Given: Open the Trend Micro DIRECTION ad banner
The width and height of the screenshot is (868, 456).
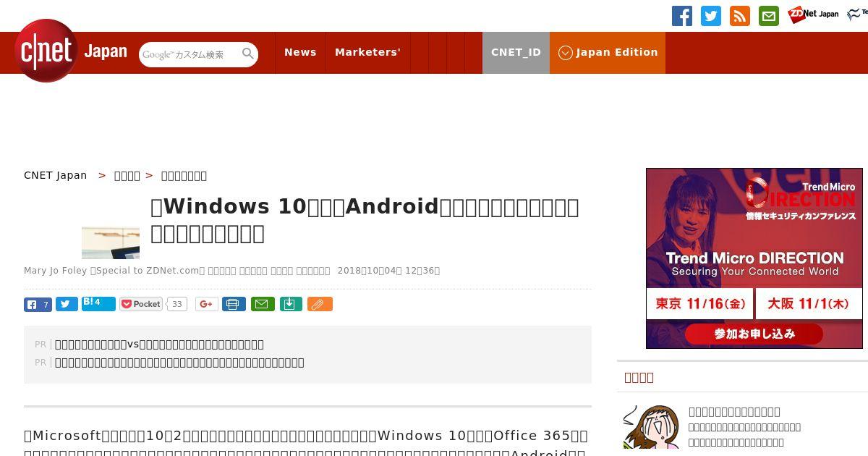Looking at the screenshot, I should point(754,258).
